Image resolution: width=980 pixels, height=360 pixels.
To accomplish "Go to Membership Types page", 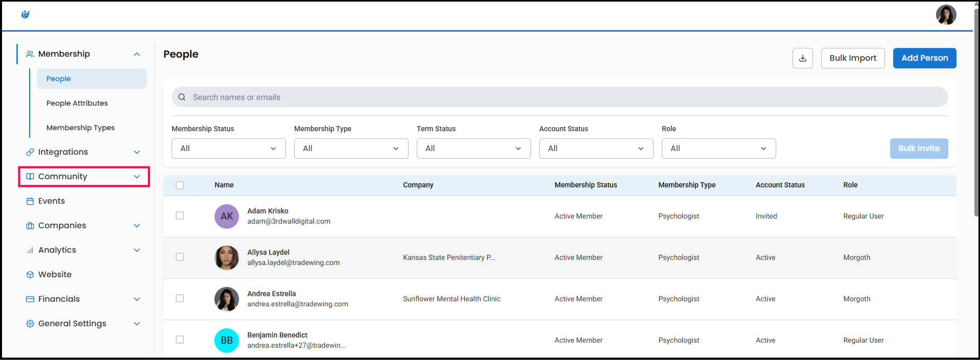I will pyautogui.click(x=81, y=128).
